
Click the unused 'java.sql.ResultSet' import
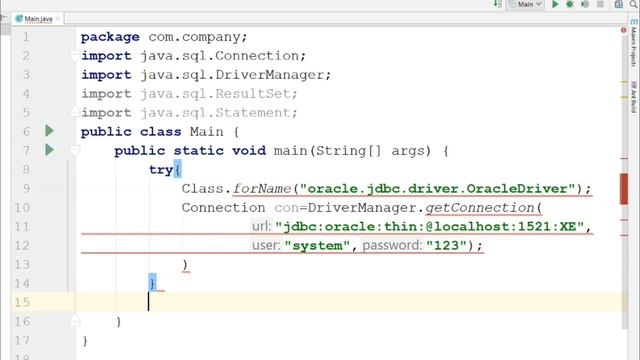216,94
